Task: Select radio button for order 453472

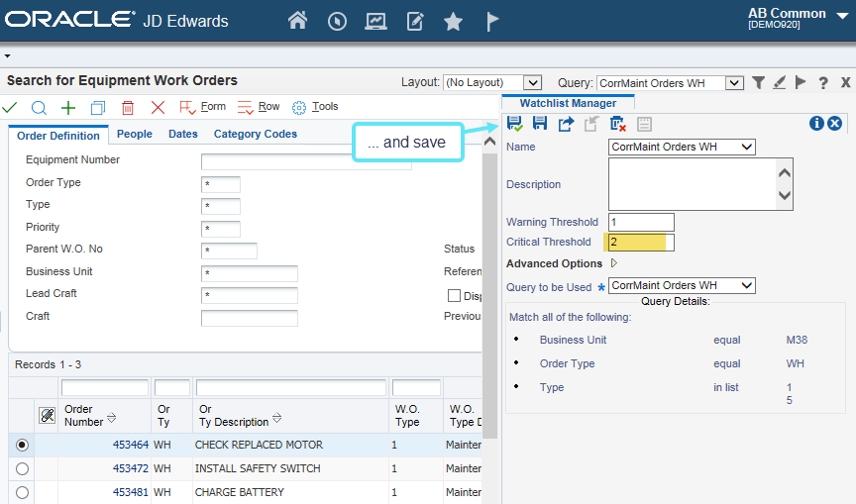Action: click(x=22, y=468)
